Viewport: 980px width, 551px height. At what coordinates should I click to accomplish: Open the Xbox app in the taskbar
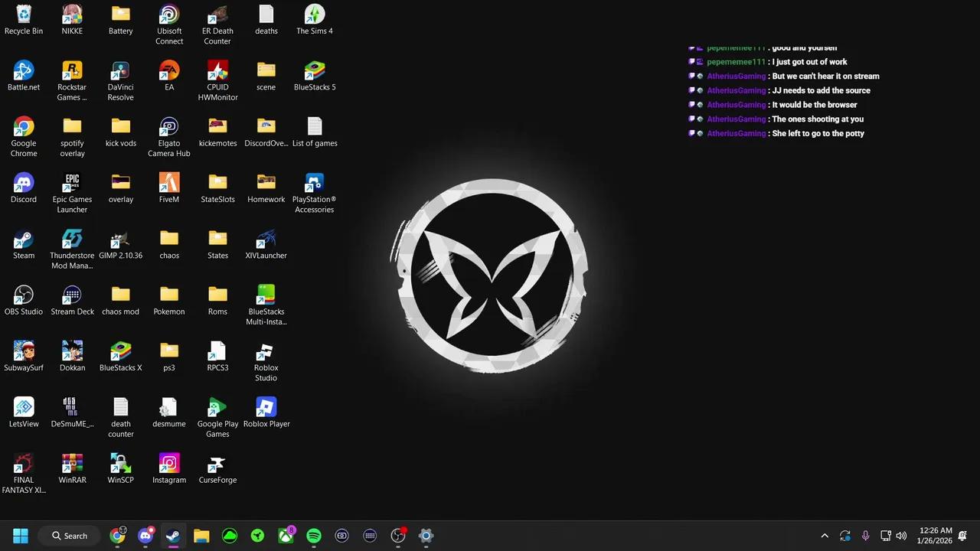(286, 536)
